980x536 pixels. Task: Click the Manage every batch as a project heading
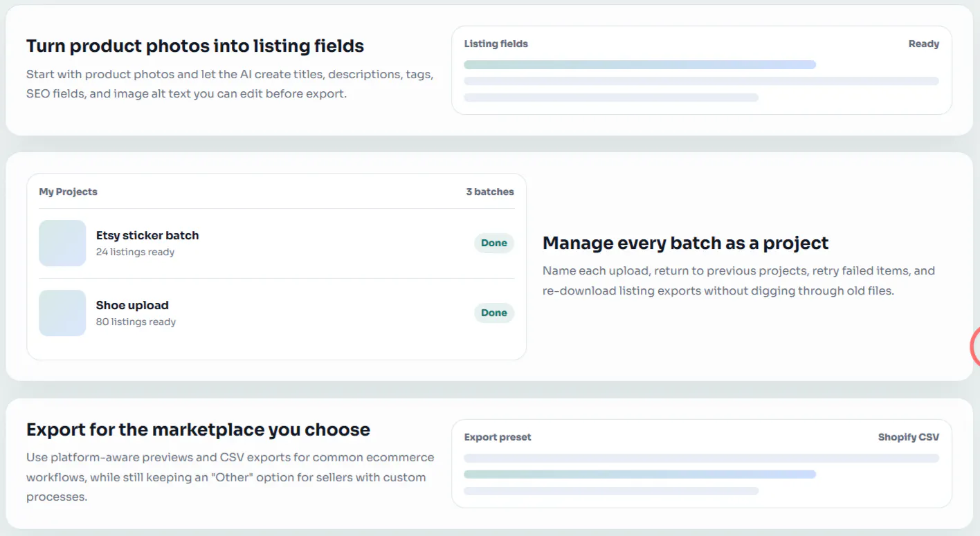click(686, 243)
